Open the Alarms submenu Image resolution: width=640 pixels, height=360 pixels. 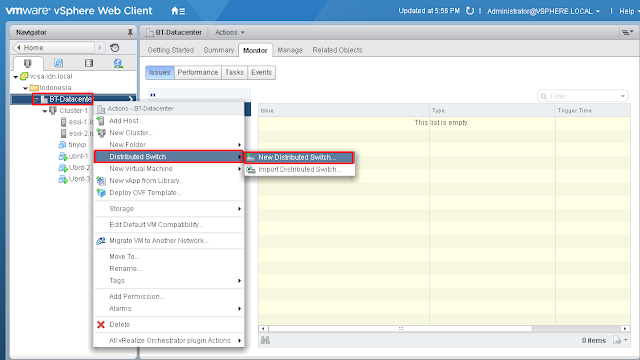point(169,309)
